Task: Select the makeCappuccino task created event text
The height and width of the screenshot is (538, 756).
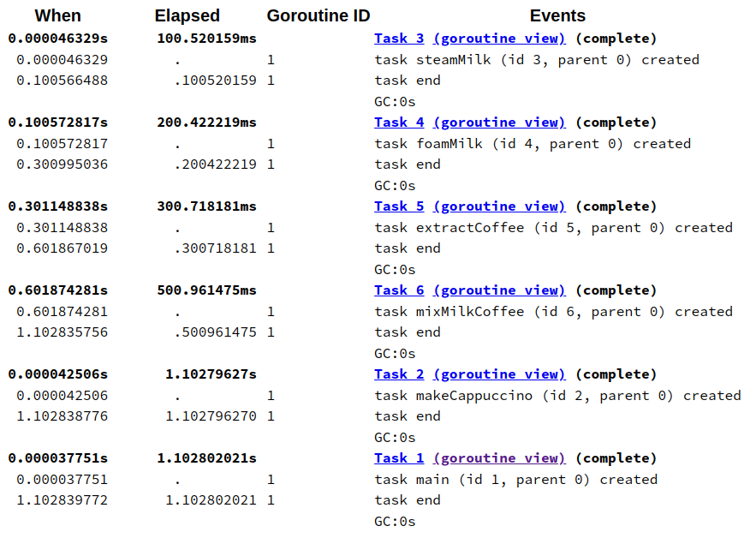Action: pyautogui.click(x=557, y=396)
